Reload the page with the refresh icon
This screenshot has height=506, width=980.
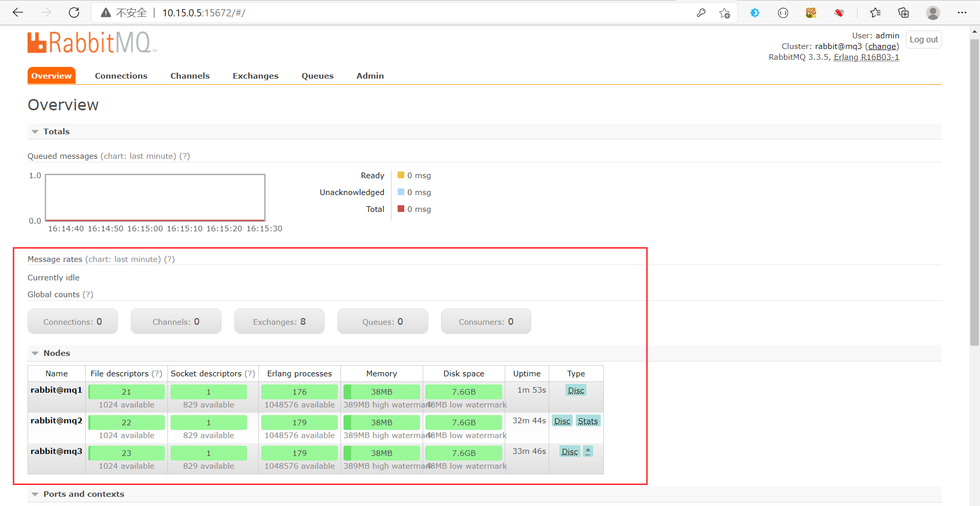point(74,13)
